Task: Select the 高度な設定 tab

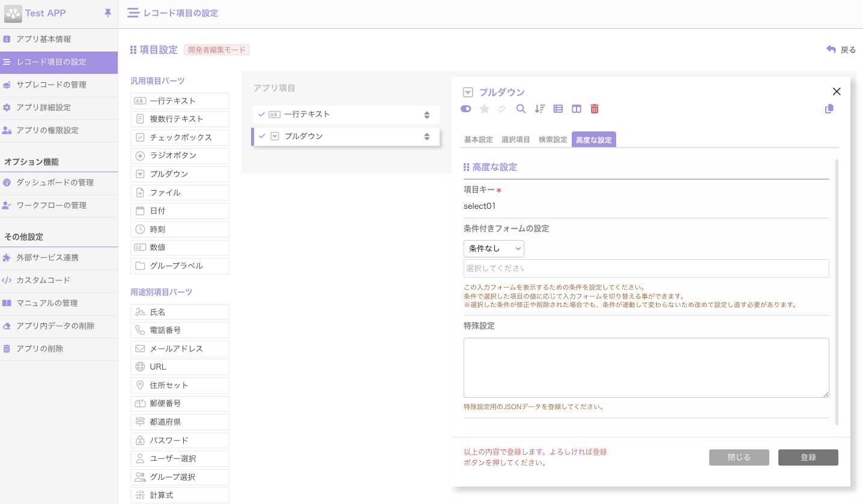Action: 594,140
